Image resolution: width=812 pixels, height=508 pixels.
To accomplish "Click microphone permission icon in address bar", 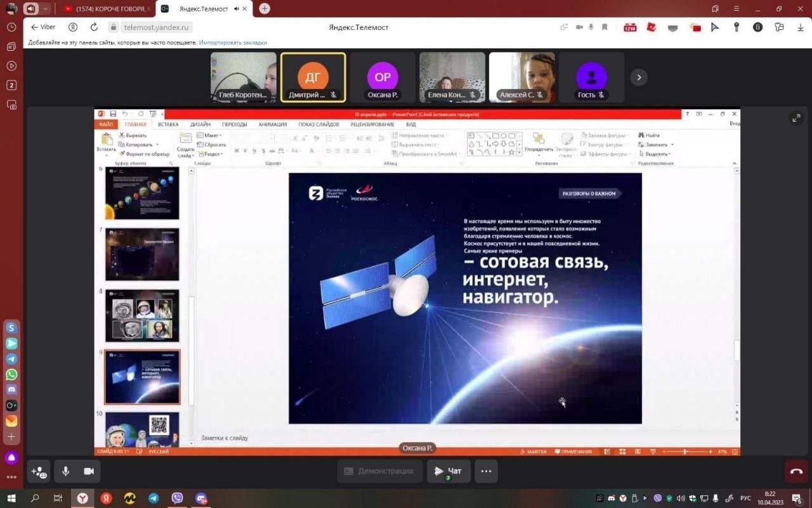I will 591,27.
